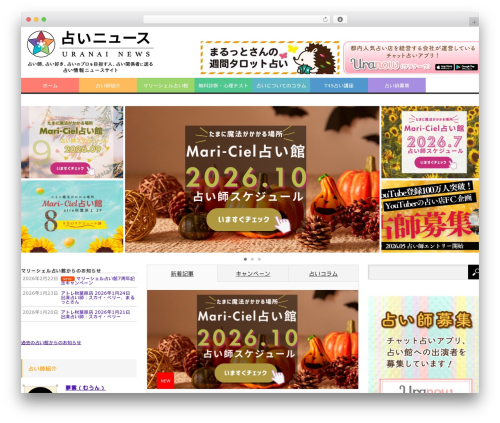The width and height of the screenshot is (500, 423).
Task: Open the マリーシェル占い館 navigation item
Action: coord(166,85)
